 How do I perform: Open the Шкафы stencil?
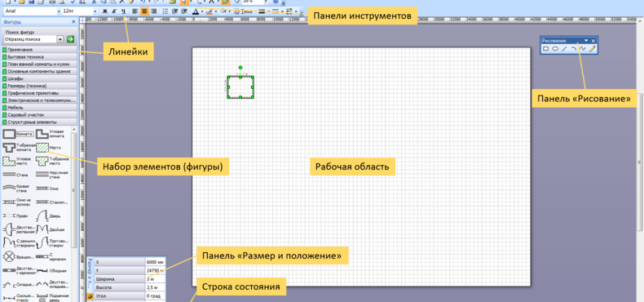tap(39, 78)
